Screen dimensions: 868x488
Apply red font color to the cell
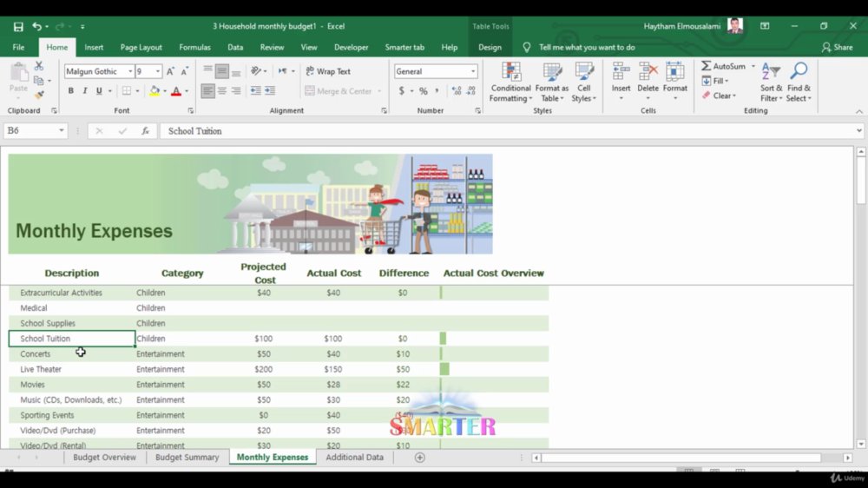(176, 91)
